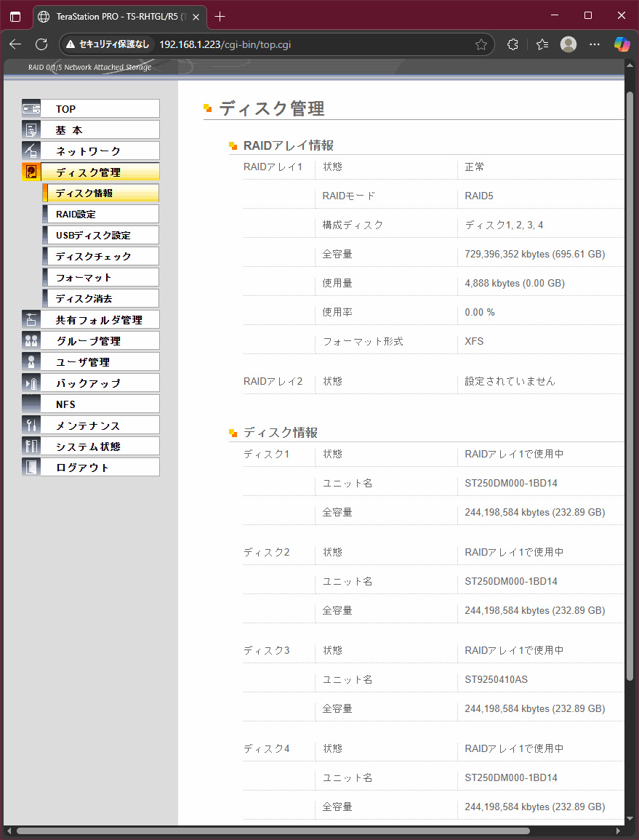Click the グループ管理 group icon
Viewport: 639px width, 840px height.
(31, 340)
